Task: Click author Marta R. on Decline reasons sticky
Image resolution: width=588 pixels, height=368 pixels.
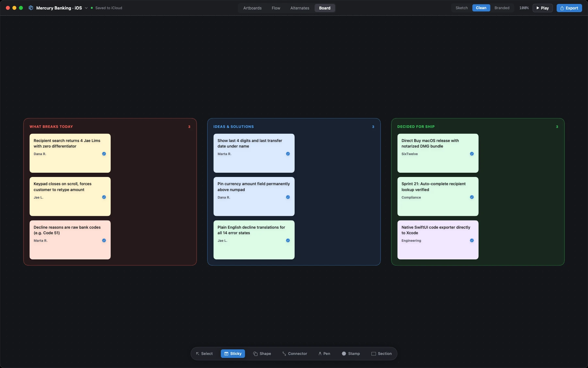Action: coord(41,241)
